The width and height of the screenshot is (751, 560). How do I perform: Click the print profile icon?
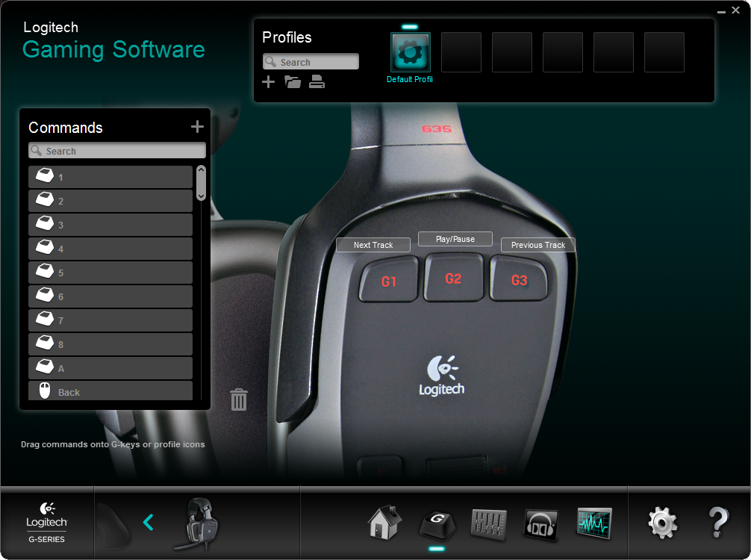pos(317,82)
